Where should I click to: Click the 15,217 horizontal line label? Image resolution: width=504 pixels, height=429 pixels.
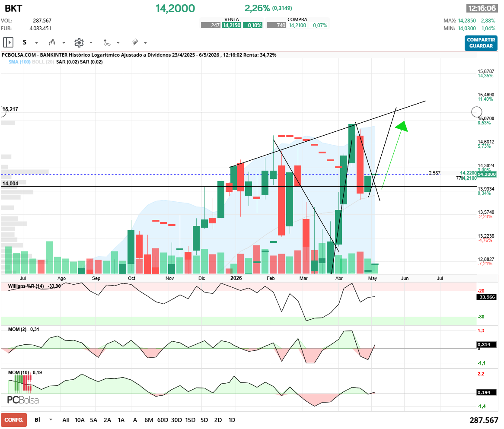click(10, 109)
